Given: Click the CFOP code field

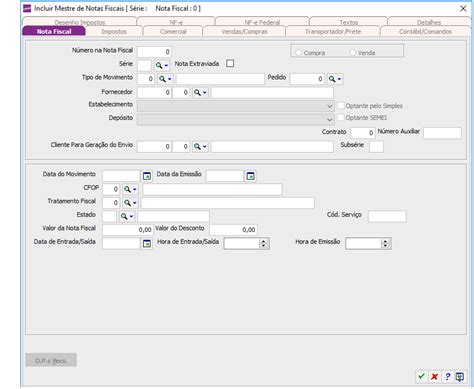Looking at the screenshot, I should click(x=111, y=189).
